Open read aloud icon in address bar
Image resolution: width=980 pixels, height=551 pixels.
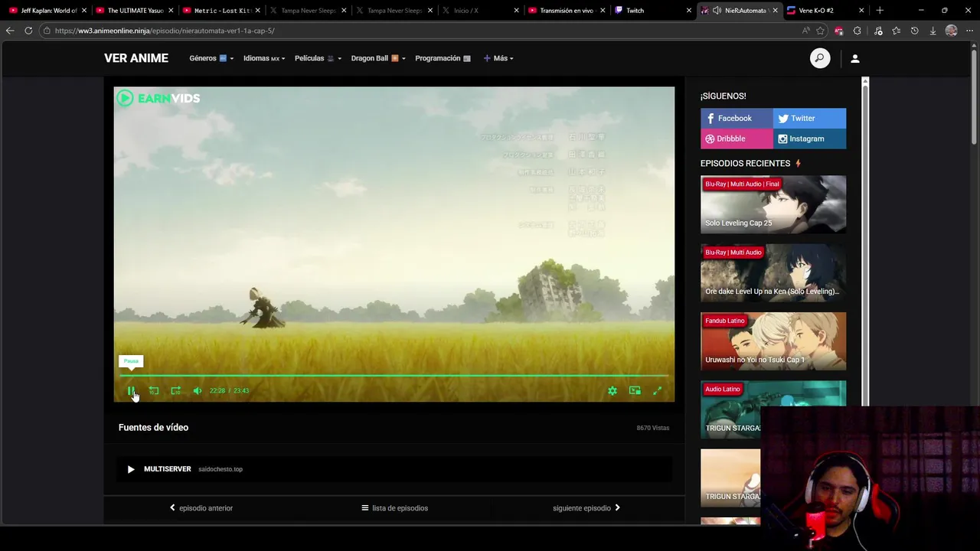point(805,31)
